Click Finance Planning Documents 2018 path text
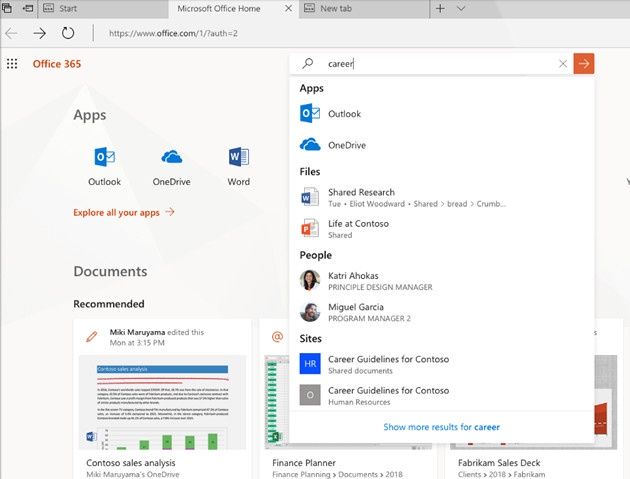 click(337, 475)
